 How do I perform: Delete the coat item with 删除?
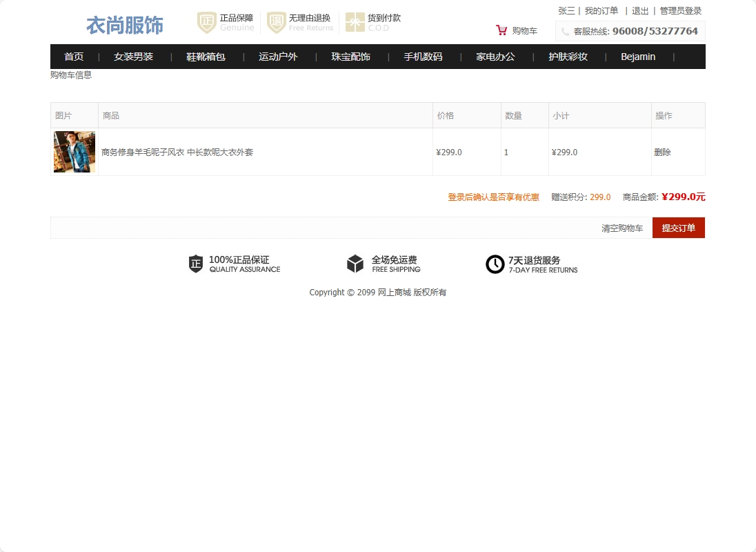662,152
